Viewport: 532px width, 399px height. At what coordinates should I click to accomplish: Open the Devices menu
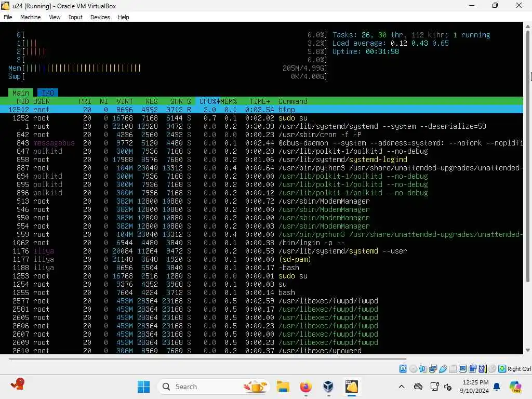click(x=100, y=17)
